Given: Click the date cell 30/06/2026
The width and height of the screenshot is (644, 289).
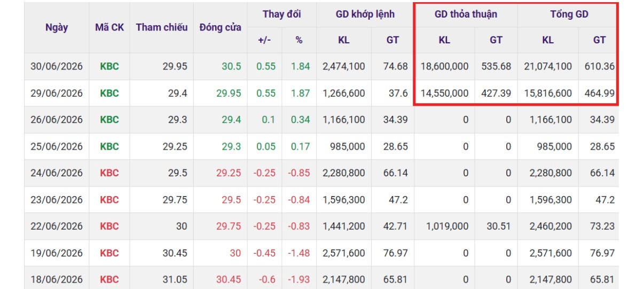Looking at the screenshot, I should [57, 67].
